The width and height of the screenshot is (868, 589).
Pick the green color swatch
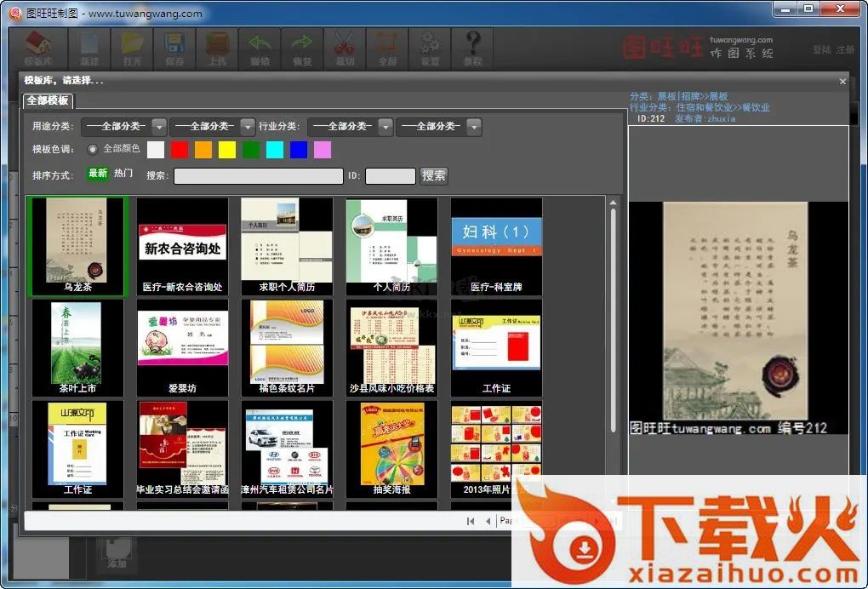point(251,150)
